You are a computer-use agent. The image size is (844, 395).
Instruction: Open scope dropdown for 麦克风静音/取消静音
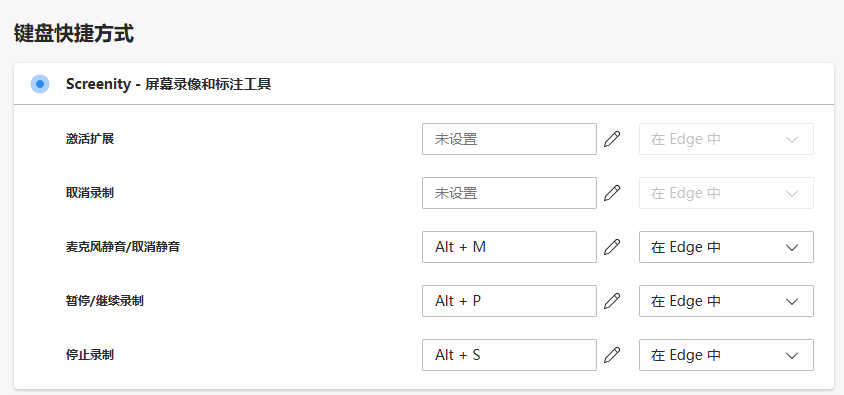(x=726, y=247)
